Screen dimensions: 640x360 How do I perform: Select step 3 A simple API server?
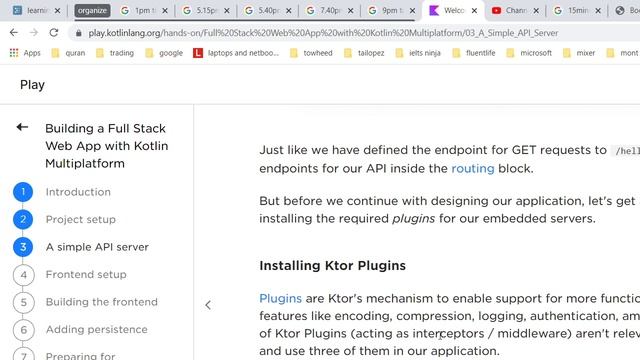(81, 247)
